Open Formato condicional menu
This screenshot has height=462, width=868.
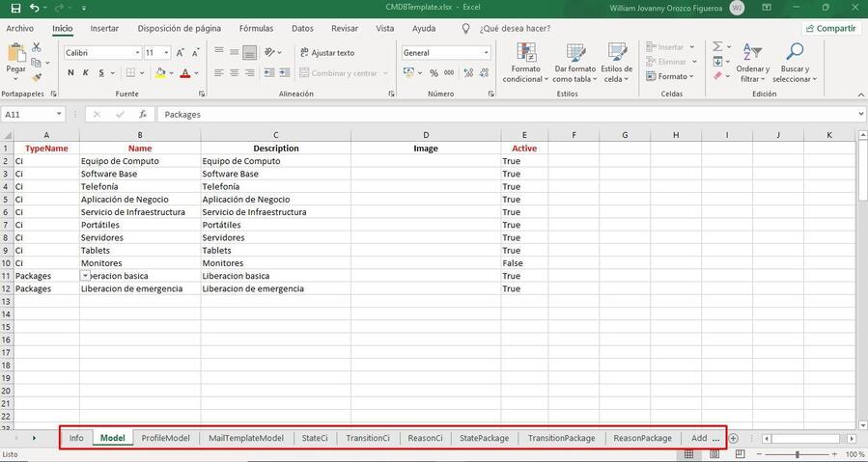[x=526, y=63]
